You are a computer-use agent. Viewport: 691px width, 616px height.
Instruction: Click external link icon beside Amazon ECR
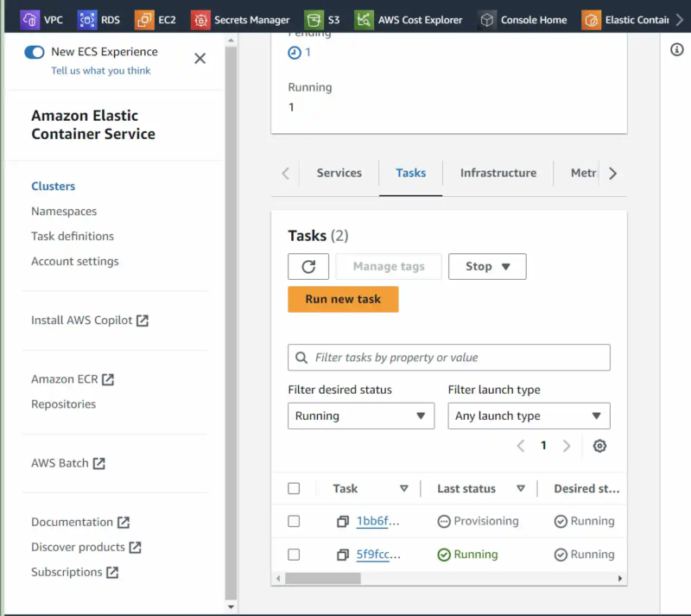(x=108, y=379)
